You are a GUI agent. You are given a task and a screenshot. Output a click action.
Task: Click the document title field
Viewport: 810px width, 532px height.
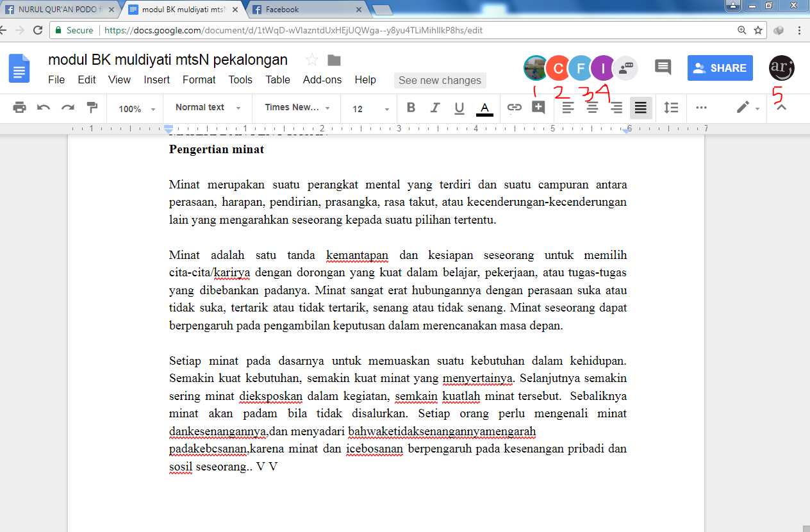pyautogui.click(x=168, y=60)
